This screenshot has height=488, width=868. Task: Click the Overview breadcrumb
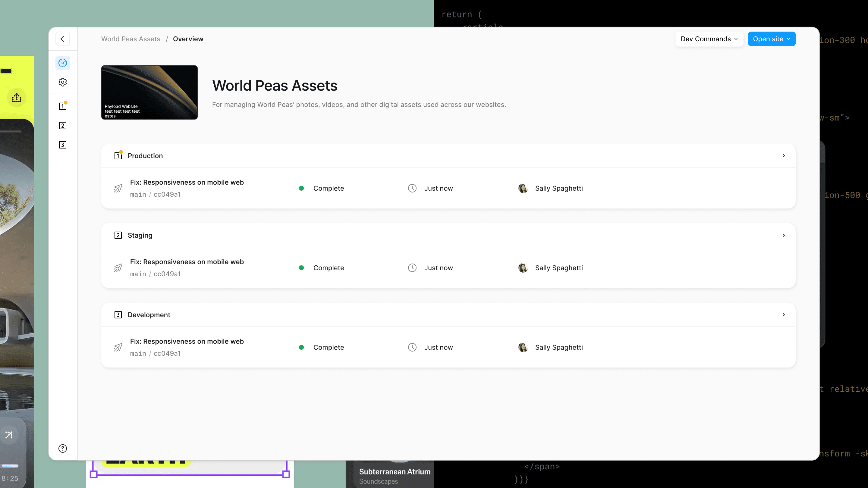click(188, 39)
